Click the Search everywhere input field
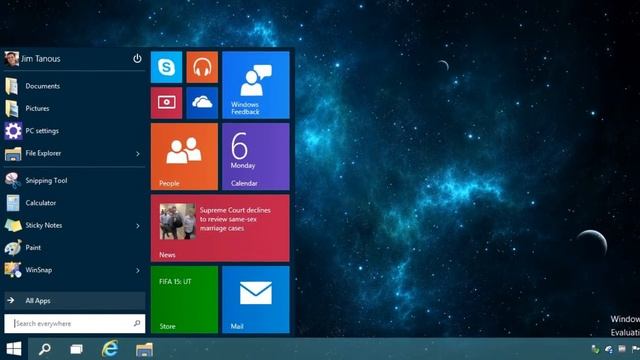This screenshot has height=360, width=640. coord(75,324)
